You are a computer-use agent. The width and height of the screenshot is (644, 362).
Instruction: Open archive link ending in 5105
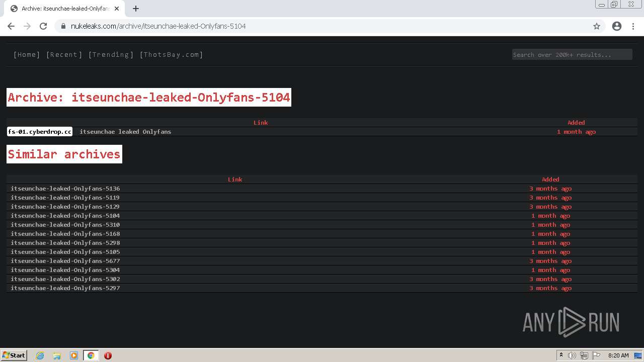(x=65, y=252)
